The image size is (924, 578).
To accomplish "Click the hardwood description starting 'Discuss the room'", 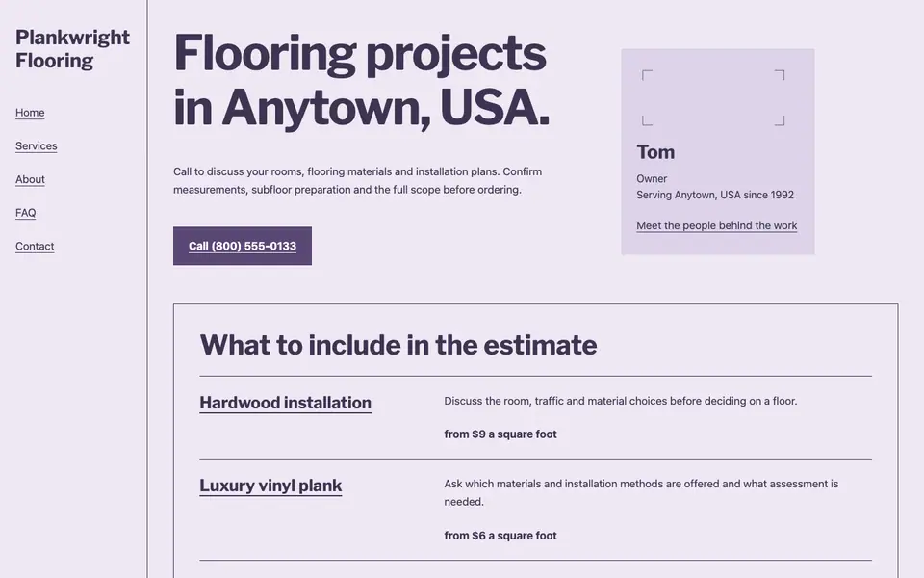I will coord(621,401).
